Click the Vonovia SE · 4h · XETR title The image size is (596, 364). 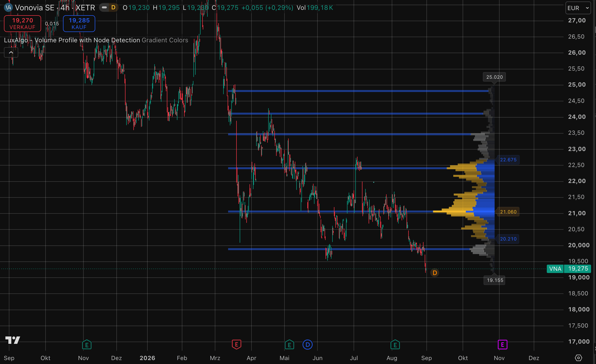[x=55, y=8]
